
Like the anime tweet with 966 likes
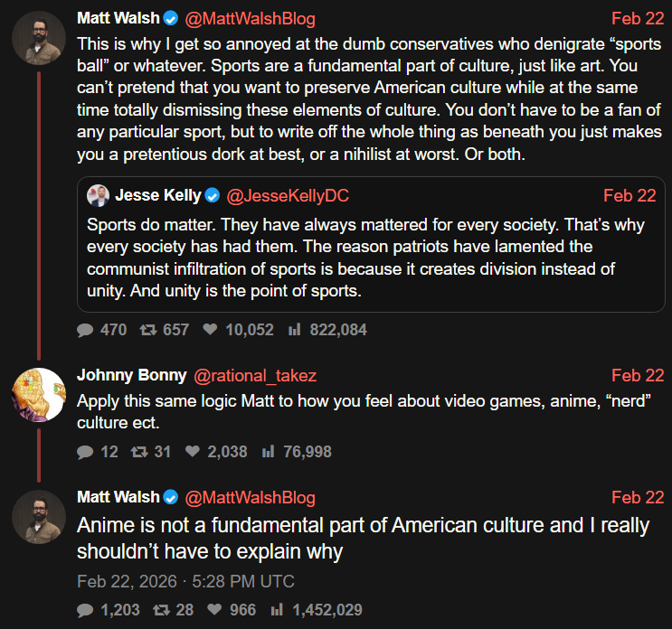213,610
